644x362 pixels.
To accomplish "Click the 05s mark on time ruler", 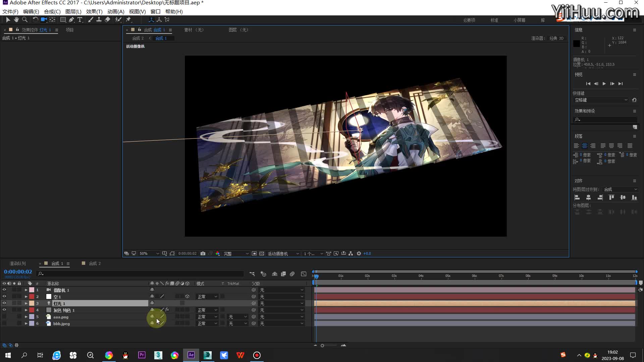I will (x=448, y=276).
